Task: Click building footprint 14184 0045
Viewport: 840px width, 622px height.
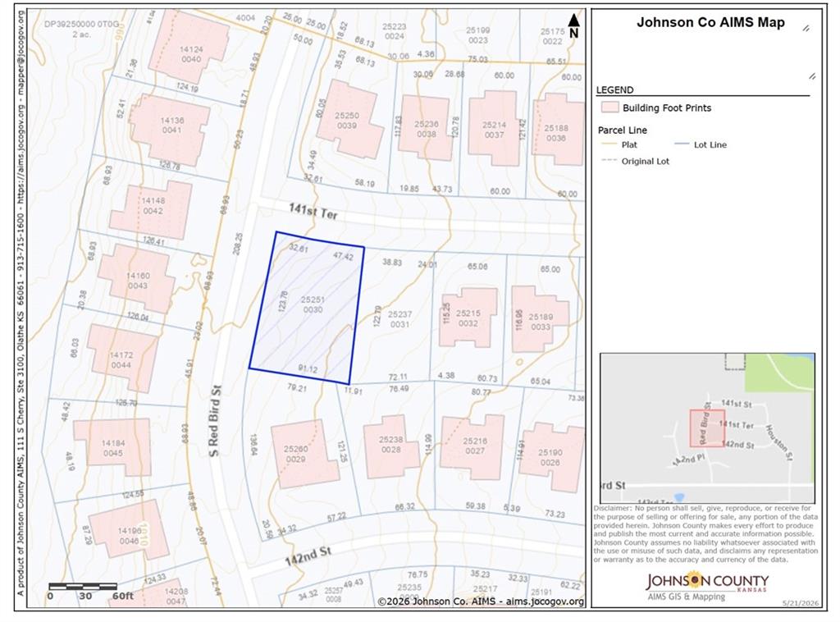Action: coord(112,446)
